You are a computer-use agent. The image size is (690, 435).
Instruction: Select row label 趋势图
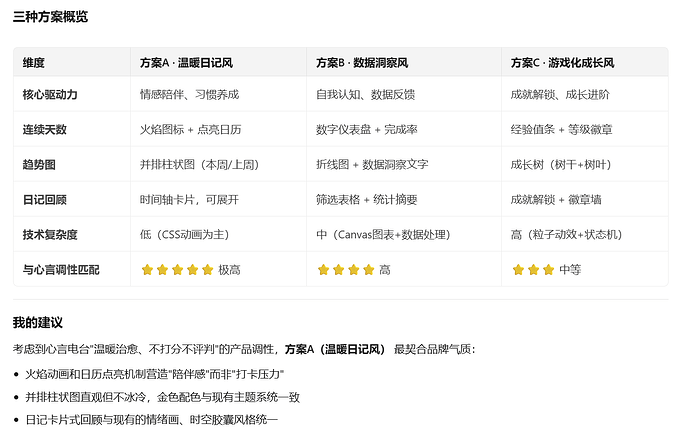[x=39, y=165]
